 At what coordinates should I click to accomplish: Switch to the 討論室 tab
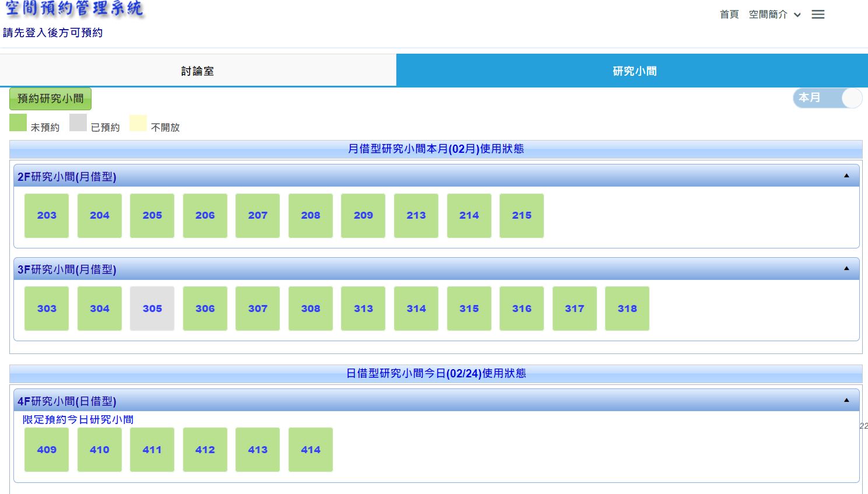pyautogui.click(x=198, y=71)
